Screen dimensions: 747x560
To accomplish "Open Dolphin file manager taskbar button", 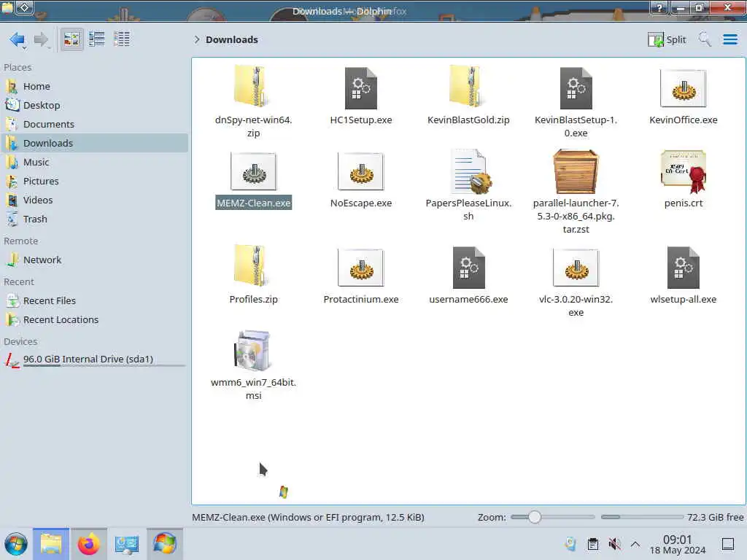I will point(51,544).
